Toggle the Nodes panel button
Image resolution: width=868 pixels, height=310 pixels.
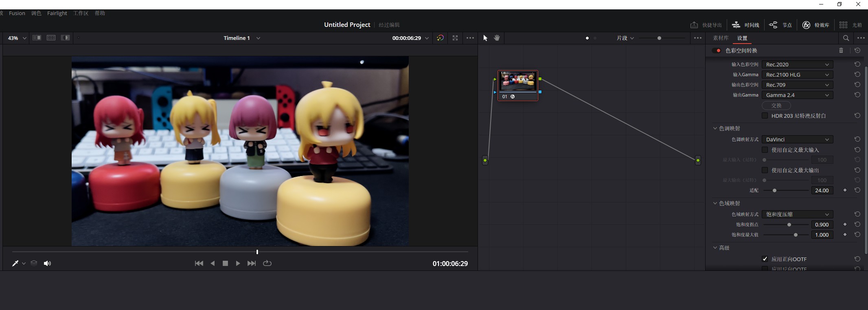(x=780, y=25)
